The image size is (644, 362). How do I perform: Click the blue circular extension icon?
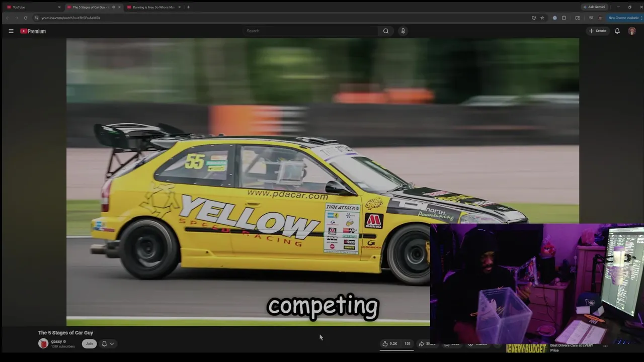pos(554,18)
